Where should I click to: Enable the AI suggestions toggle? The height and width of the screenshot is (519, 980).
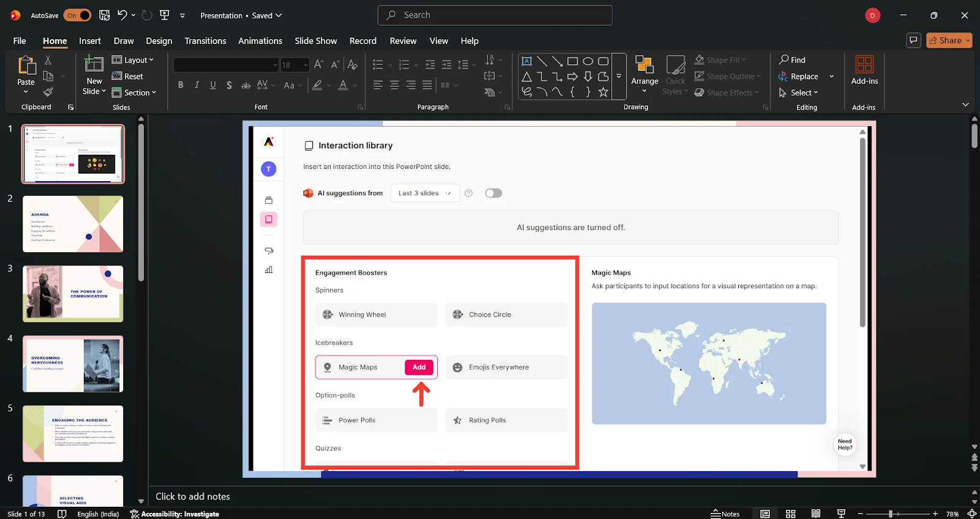pyautogui.click(x=493, y=193)
